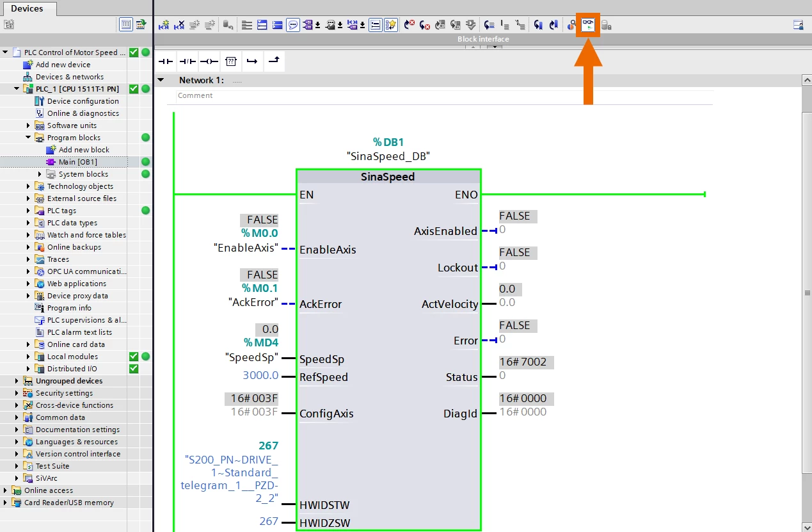Expand the Technology objects folder
The width and height of the screenshot is (812, 532).
[x=28, y=186]
